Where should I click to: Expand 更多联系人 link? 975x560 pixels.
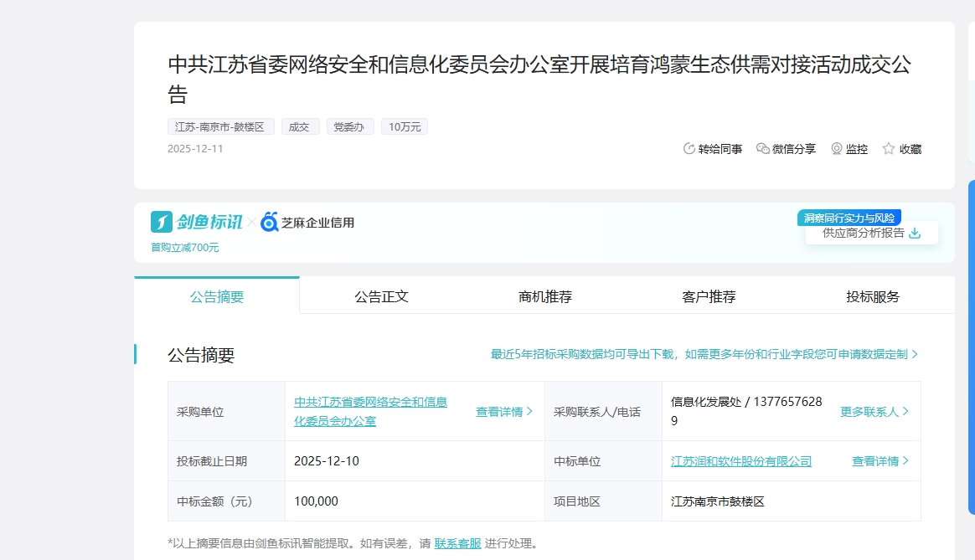click(874, 412)
